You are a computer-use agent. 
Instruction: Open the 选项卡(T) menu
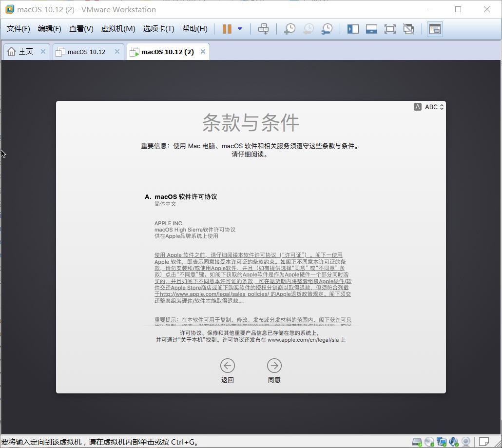(x=158, y=29)
